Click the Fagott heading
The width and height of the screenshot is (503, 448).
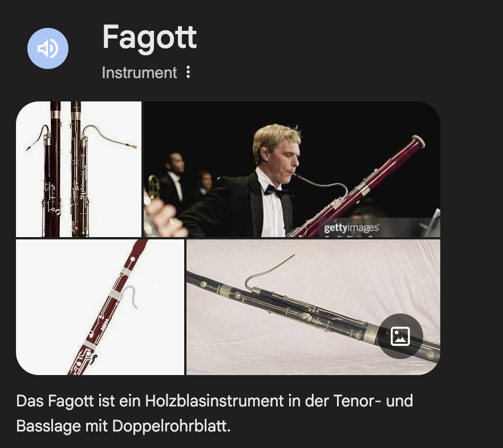coord(149,39)
